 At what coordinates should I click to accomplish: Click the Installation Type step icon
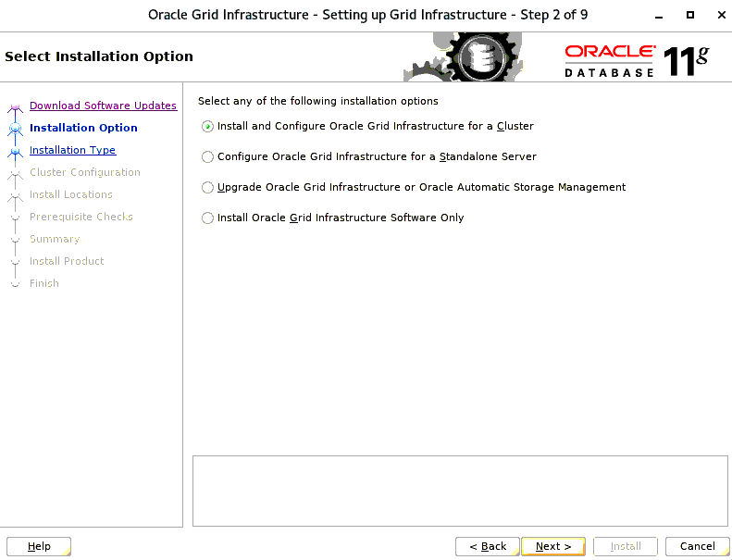(x=15, y=151)
